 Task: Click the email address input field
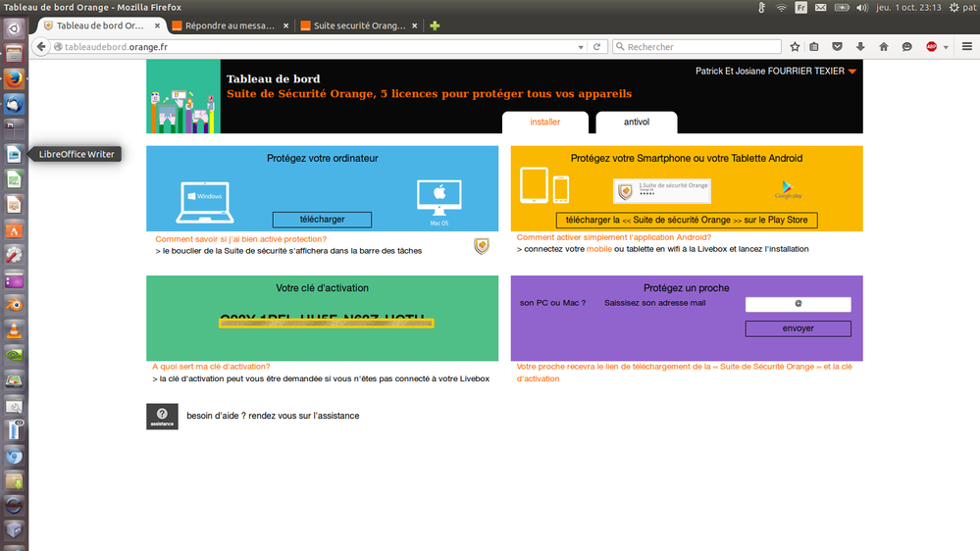click(x=798, y=304)
